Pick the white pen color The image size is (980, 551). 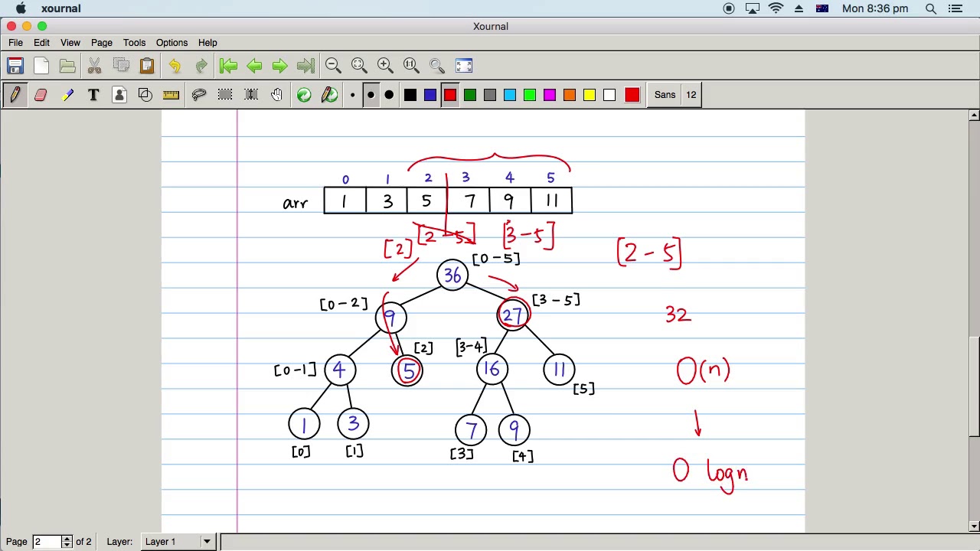[x=609, y=95]
